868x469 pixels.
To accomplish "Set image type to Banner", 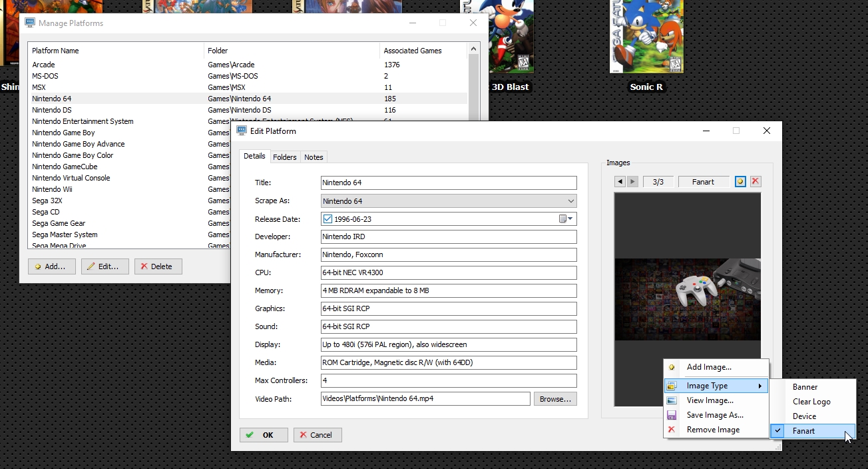I will [813, 387].
